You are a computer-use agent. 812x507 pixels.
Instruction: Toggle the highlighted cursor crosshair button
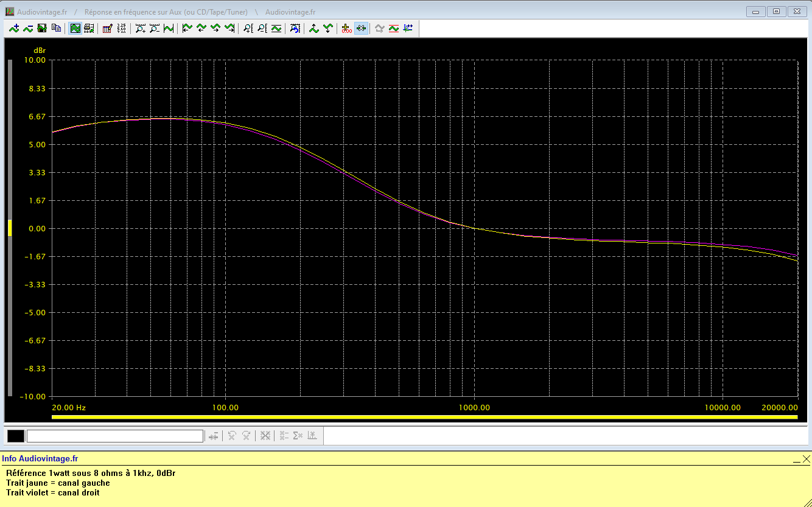(361, 28)
